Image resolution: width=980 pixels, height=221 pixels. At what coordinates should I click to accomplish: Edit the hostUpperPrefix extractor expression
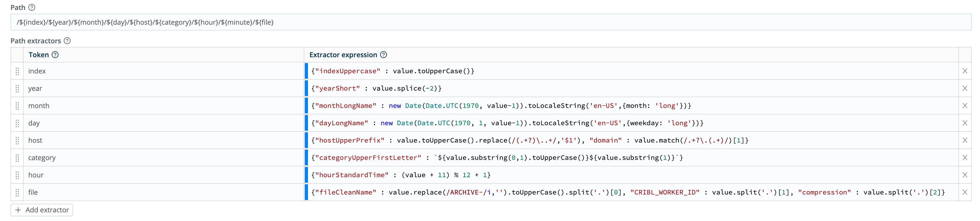(632, 140)
